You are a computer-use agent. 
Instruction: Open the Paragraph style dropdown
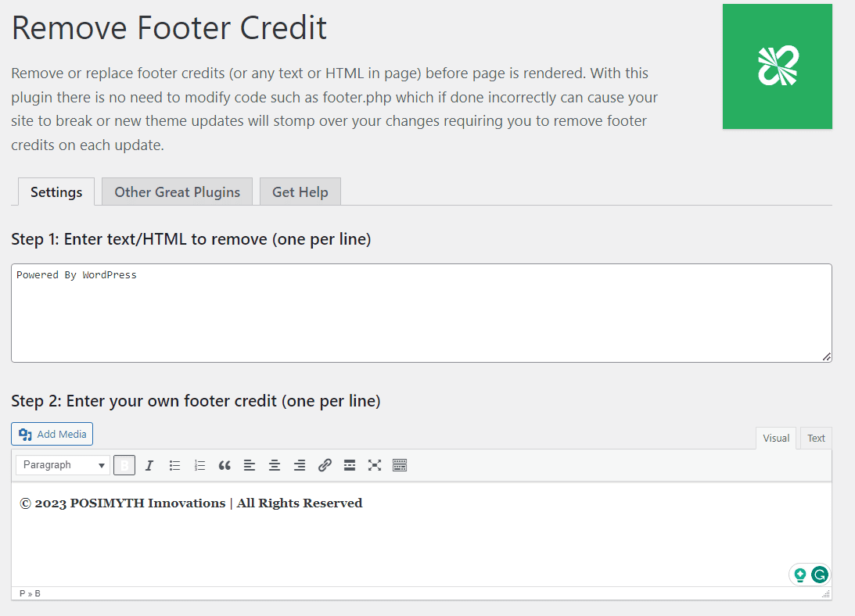click(x=63, y=465)
